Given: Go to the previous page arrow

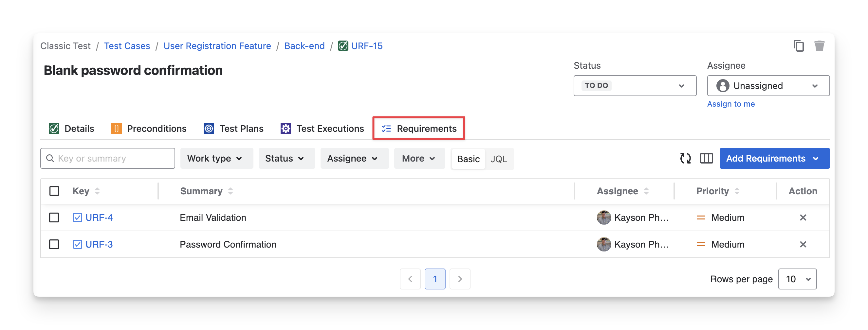Looking at the screenshot, I should point(410,279).
